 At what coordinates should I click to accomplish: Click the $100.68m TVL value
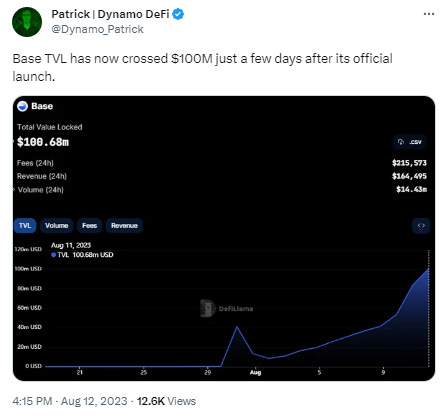point(43,142)
